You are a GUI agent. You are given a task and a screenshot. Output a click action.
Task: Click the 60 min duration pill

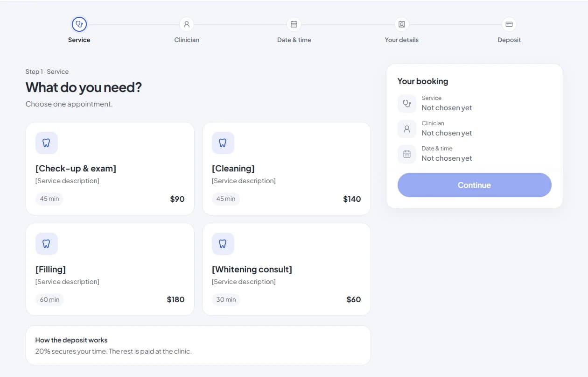49,299
